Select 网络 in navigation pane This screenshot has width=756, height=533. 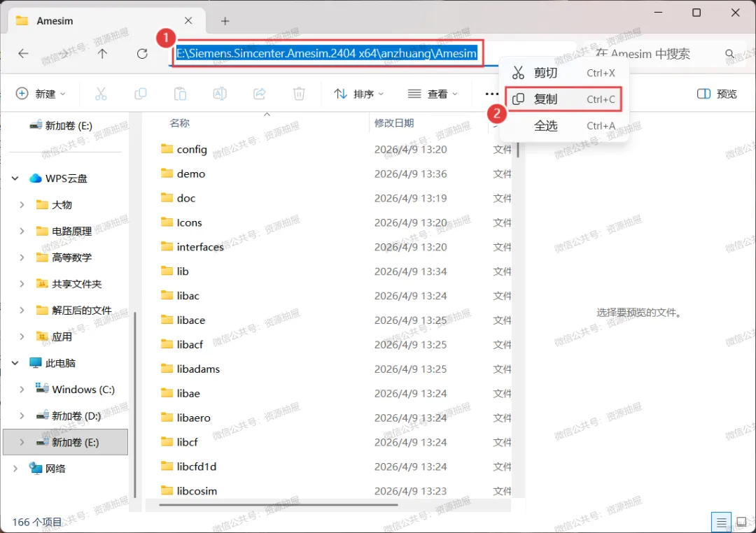[48, 469]
